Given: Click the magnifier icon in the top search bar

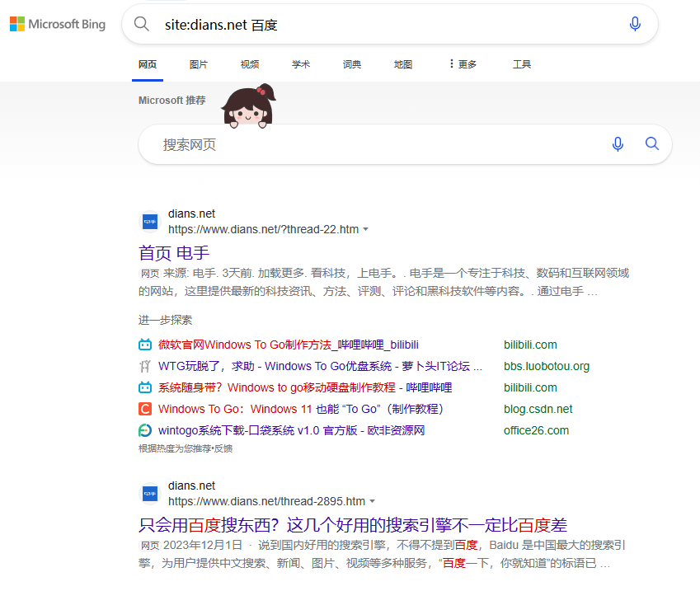Looking at the screenshot, I should [141, 24].
